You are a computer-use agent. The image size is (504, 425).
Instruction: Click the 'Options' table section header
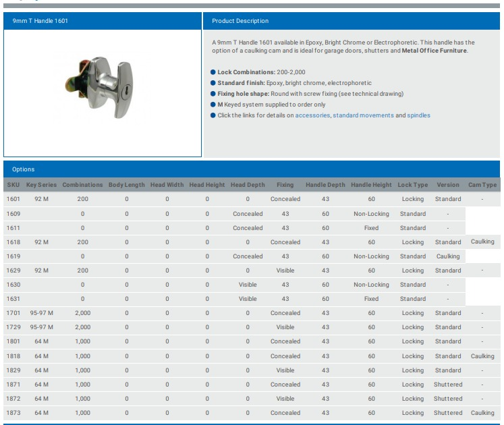coord(24,169)
